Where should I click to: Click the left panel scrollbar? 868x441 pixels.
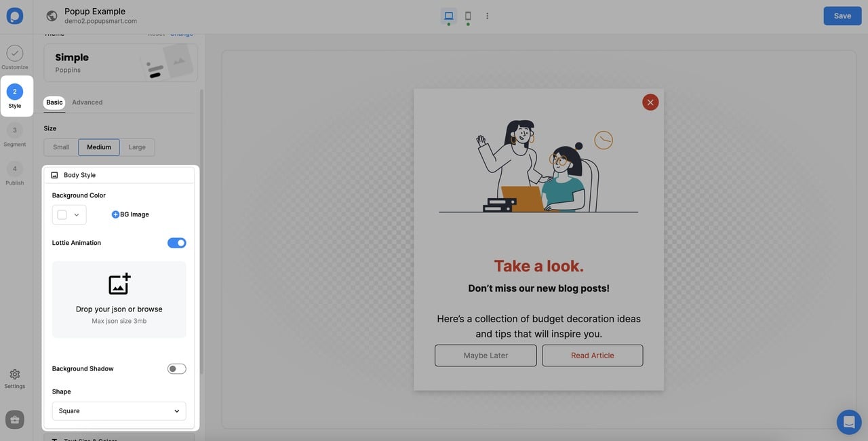pos(201,231)
